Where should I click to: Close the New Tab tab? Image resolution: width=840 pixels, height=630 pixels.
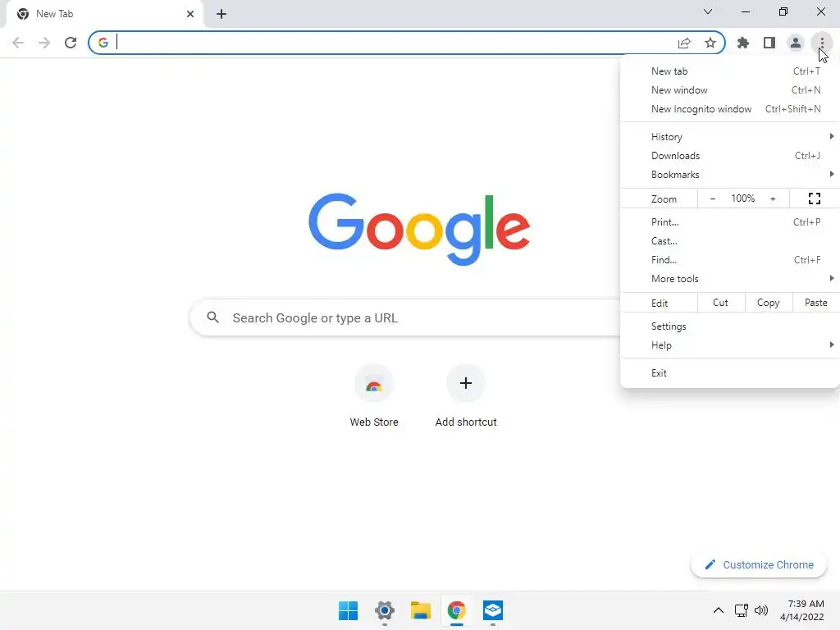(190, 14)
